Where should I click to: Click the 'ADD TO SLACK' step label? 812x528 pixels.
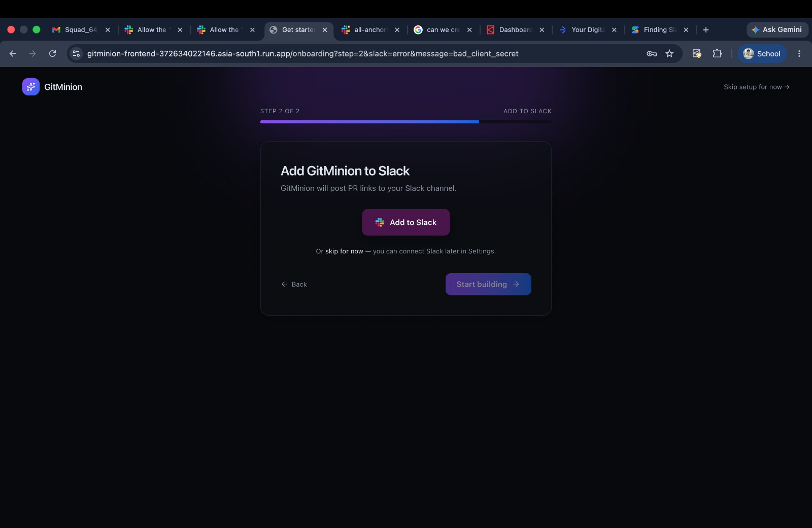click(527, 111)
